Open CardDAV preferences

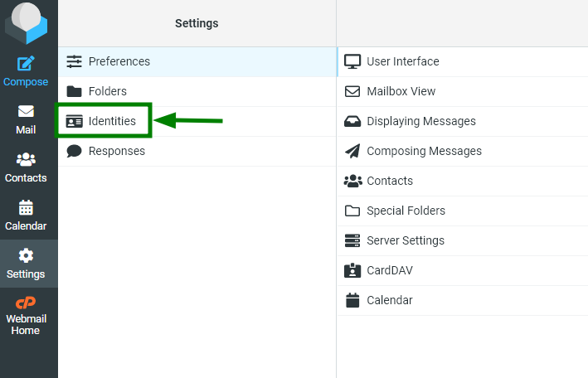(463, 270)
